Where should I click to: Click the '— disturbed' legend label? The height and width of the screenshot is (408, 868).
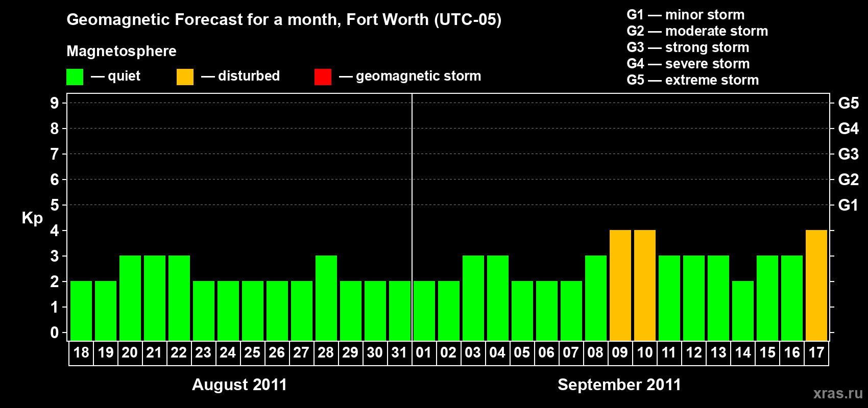[x=240, y=76]
